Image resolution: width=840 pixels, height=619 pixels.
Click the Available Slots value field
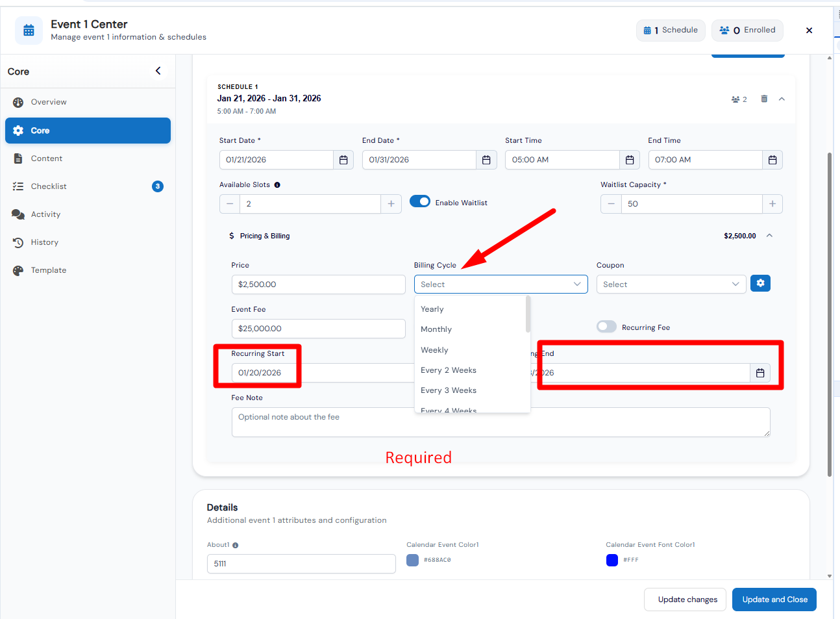pos(310,204)
